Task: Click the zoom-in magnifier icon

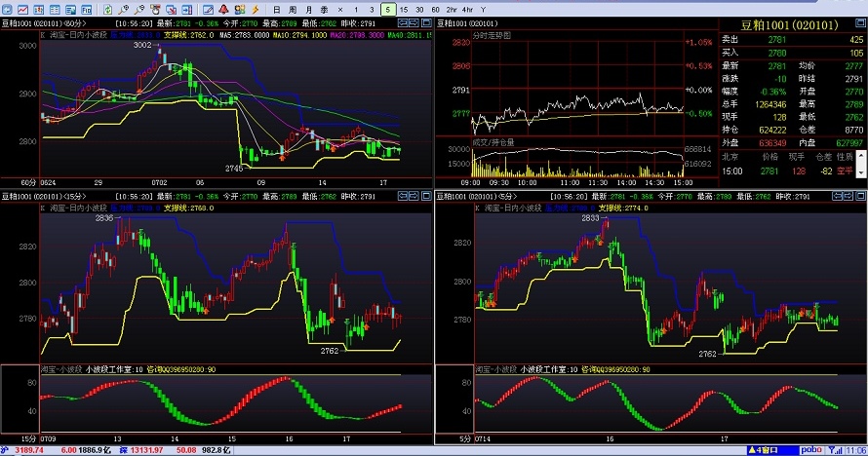Action: (x=124, y=10)
